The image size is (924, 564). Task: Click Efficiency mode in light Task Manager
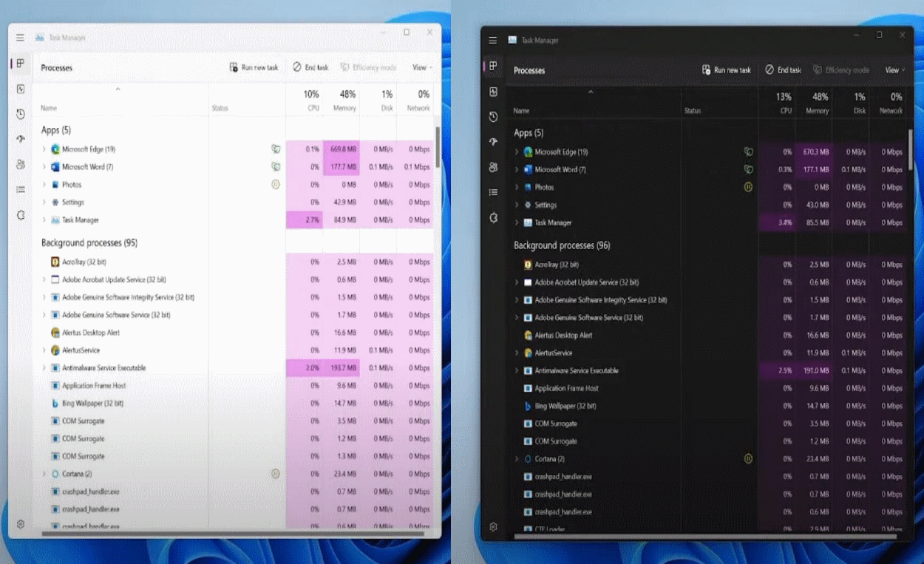[368, 67]
